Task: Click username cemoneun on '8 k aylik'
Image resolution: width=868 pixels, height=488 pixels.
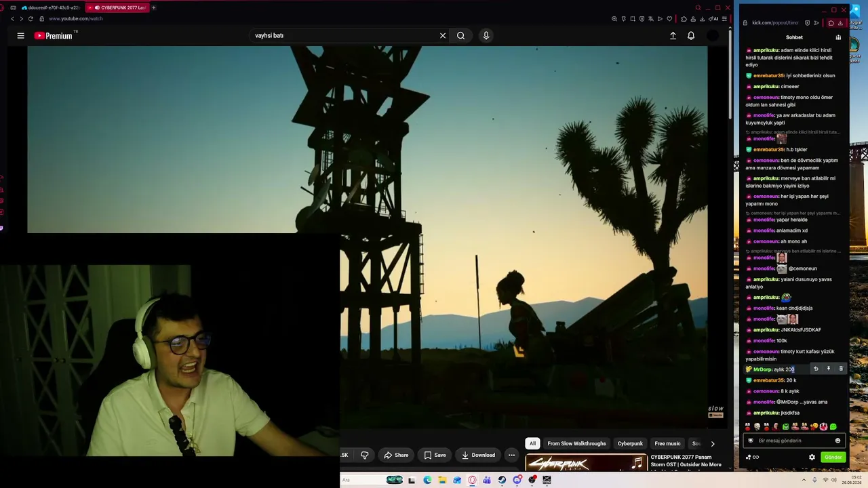Action: (766, 391)
